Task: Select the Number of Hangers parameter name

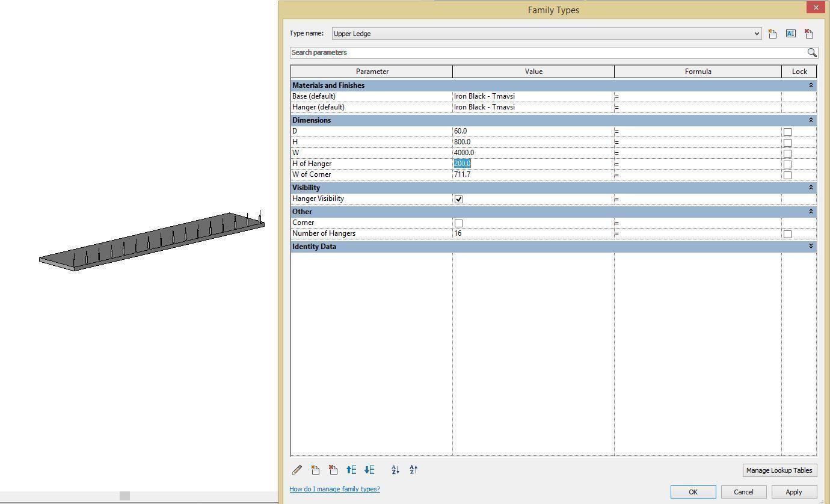Action: (324, 233)
